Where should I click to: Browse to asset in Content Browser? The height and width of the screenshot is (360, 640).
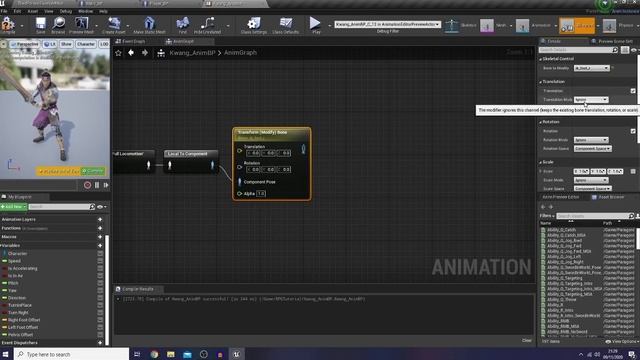click(x=58, y=25)
